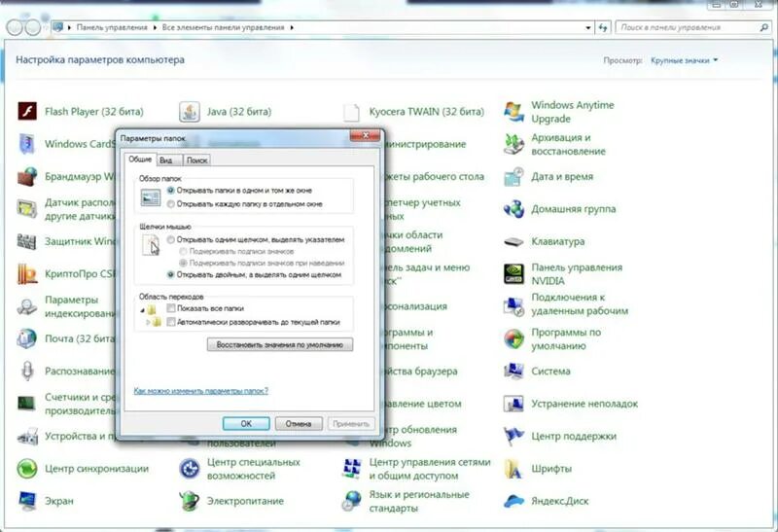The image size is (778, 532).
Task: Select 'Открывать папки в одном и том же окне'
Action: (171, 190)
